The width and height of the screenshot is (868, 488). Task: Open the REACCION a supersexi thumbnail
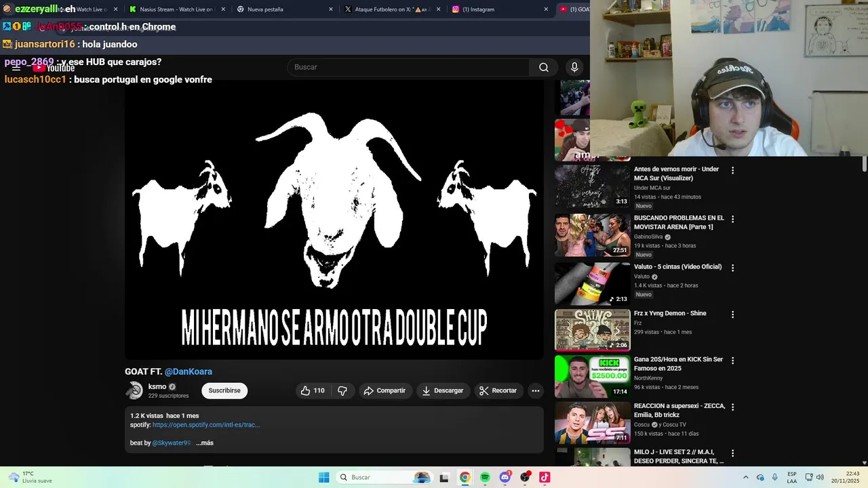[x=593, y=422]
